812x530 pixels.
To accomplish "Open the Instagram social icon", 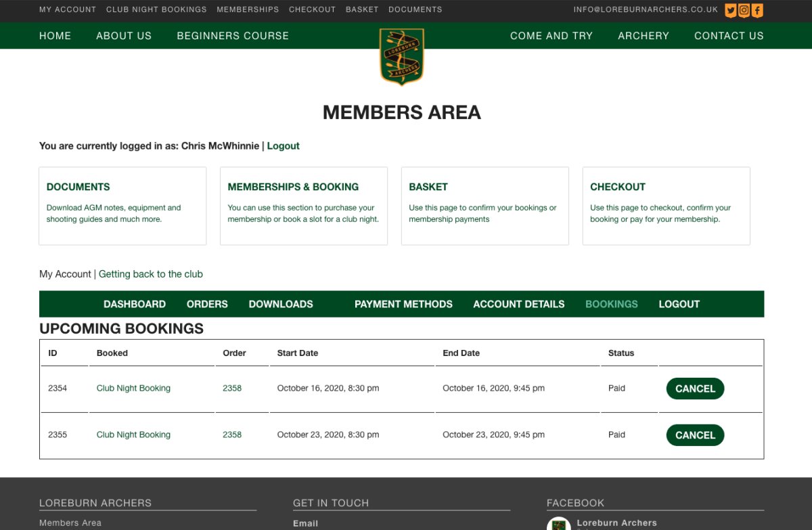I will [744, 10].
